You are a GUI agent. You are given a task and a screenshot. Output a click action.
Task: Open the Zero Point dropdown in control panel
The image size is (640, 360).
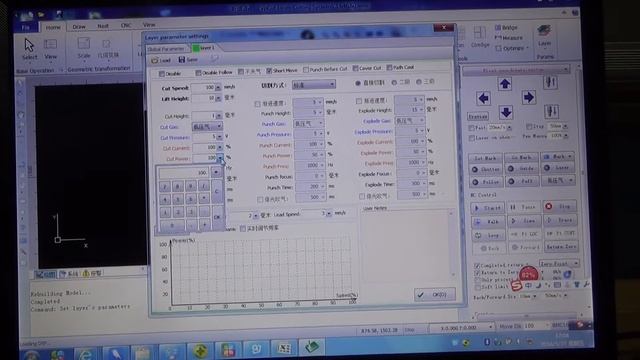click(x=559, y=263)
